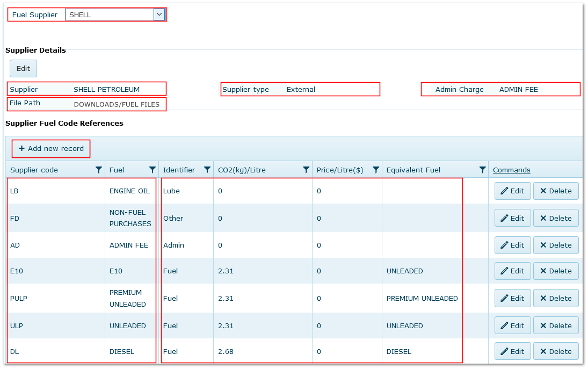The width and height of the screenshot is (588, 369).
Task: Select the SHELL PETROLEUM supplier value
Action: 106,89
